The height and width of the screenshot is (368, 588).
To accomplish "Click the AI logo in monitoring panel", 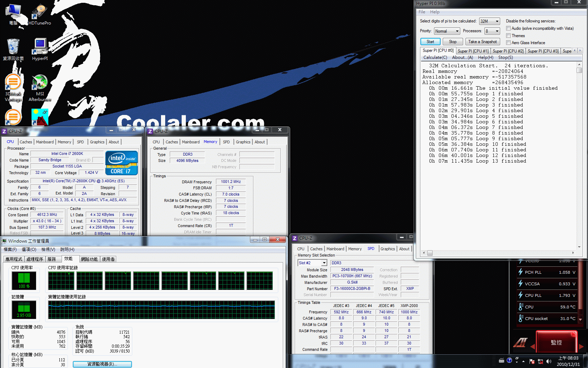I will coord(520,342).
